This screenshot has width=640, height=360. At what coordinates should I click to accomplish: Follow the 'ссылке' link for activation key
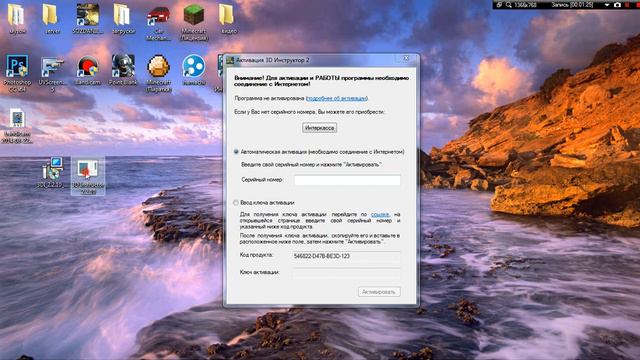point(380,214)
